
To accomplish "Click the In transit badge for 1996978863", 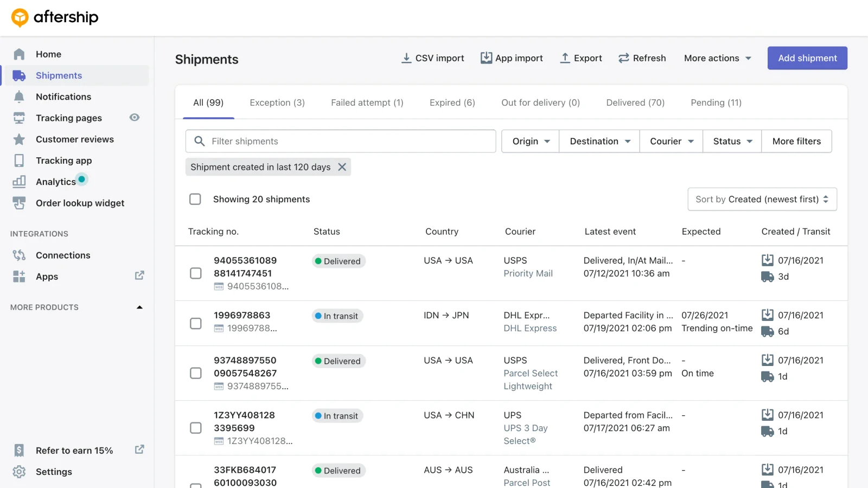I will tap(337, 316).
